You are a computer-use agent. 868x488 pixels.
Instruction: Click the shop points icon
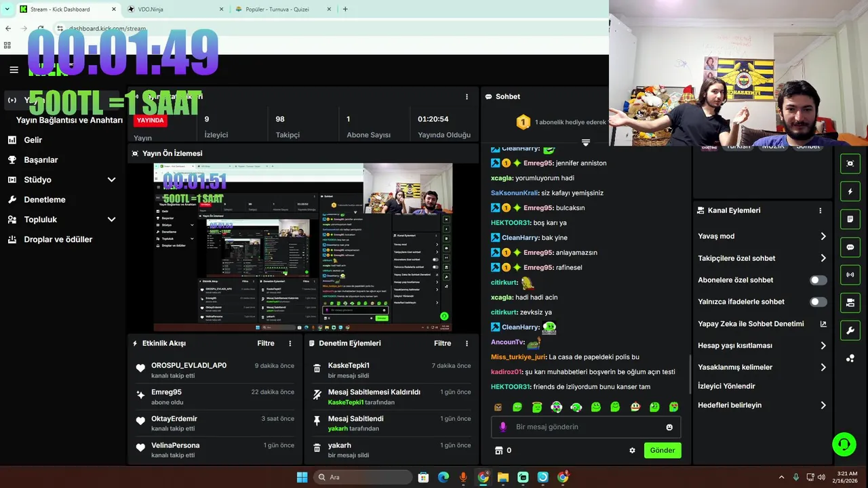point(499,450)
